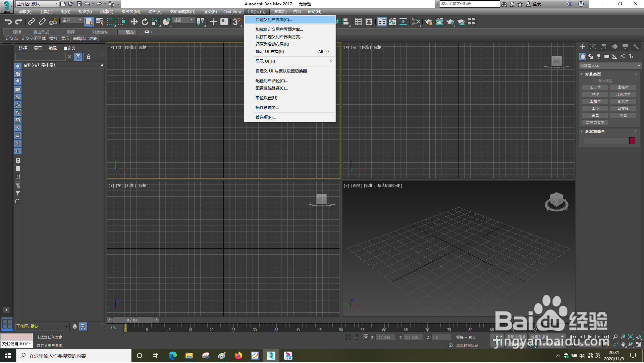Toggle the 自动关键点 animation mode

coord(517,337)
